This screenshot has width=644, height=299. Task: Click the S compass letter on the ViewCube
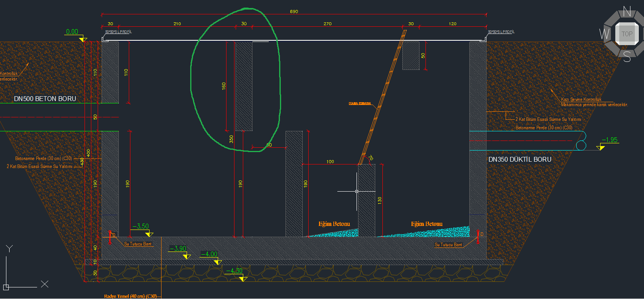[627, 57]
